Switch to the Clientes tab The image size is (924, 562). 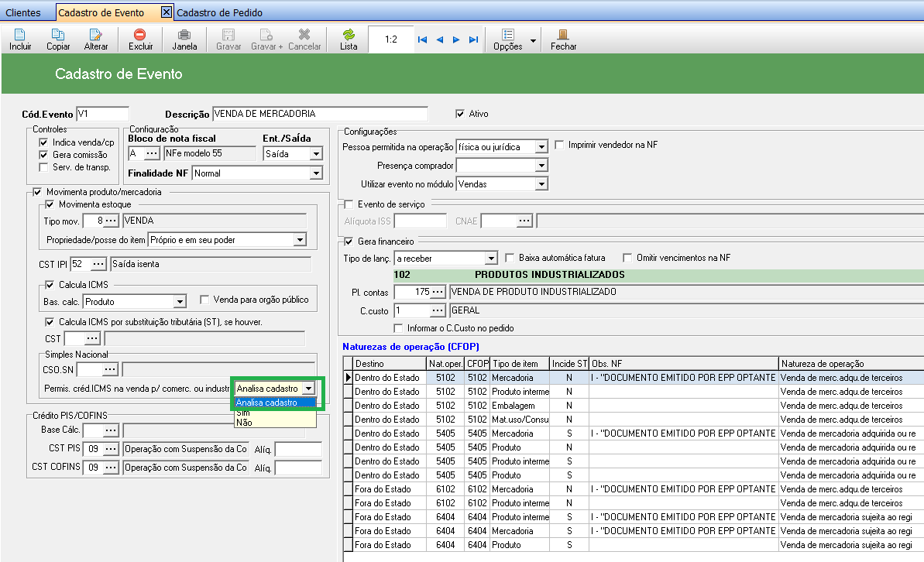(23, 12)
